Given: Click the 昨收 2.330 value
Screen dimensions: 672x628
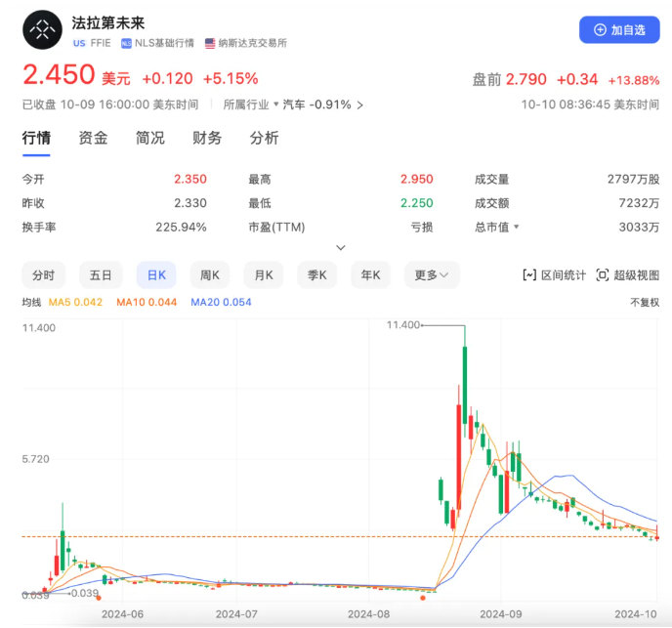Looking at the screenshot, I should pos(190,203).
